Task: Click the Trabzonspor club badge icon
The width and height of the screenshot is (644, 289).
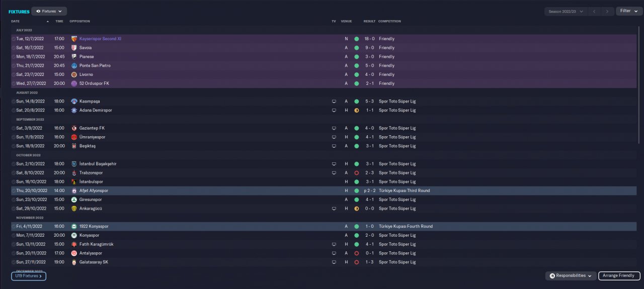Action: [74, 173]
